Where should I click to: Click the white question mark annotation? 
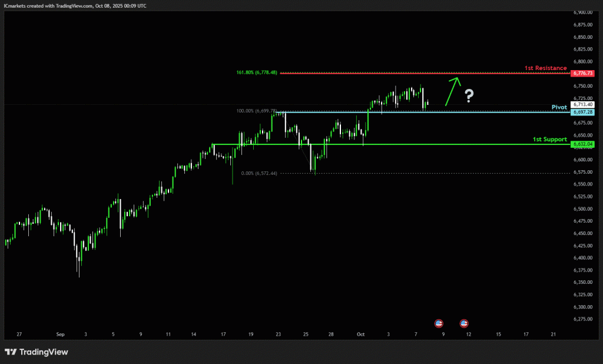point(469,95)
